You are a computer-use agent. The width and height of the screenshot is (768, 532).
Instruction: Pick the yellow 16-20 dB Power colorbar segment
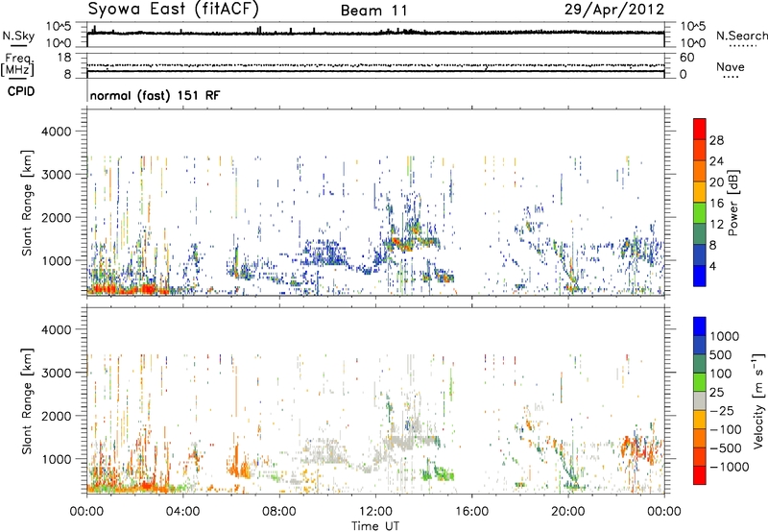tap(700, 191)
